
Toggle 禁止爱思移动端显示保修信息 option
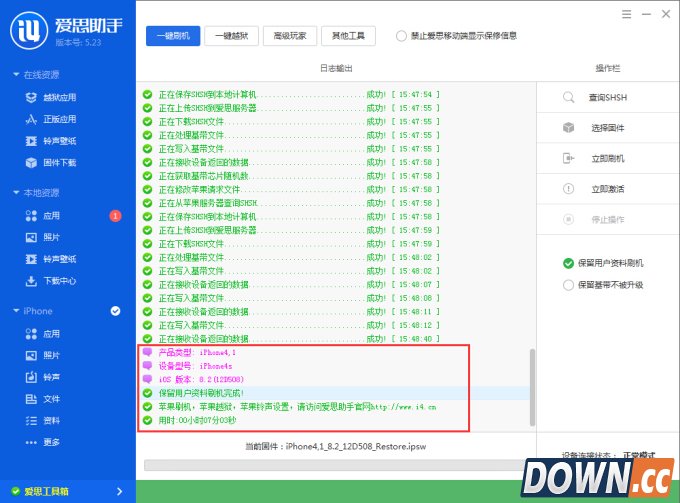pyautogui.click(x=402, y=36)
